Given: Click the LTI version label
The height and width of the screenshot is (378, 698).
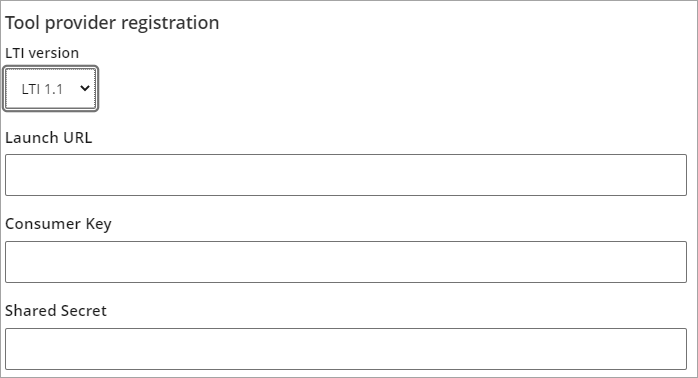Looking at the screenshot, I should point(42,53).
